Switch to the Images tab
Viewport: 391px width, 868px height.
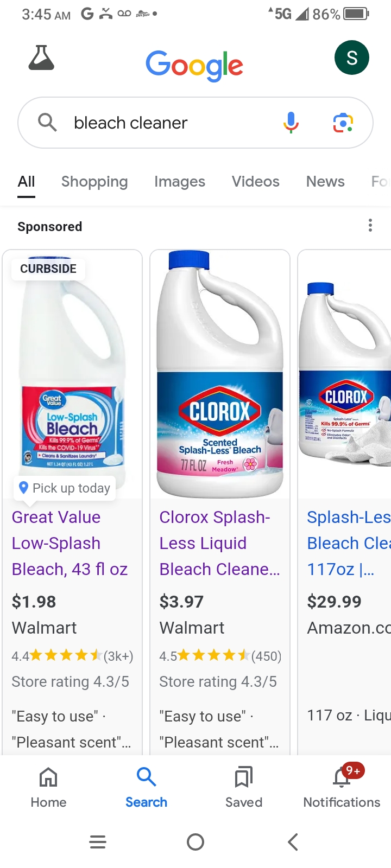pyautogui.click(x=180, y=182)
